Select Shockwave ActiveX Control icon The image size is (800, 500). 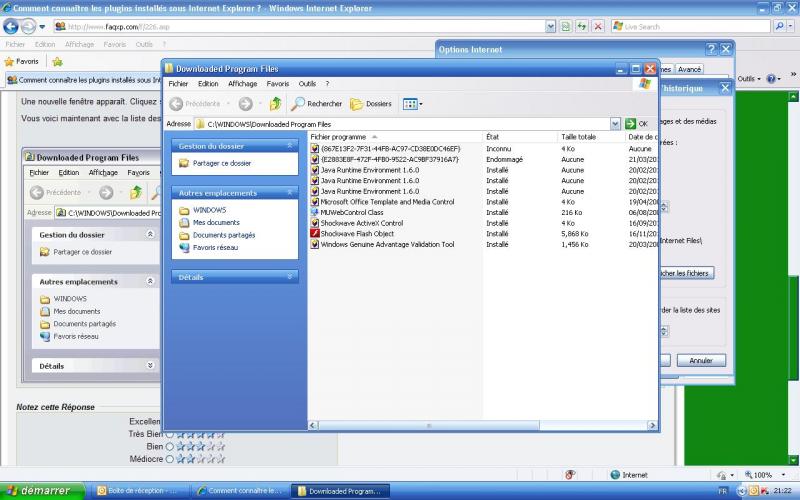coord(315,223)
